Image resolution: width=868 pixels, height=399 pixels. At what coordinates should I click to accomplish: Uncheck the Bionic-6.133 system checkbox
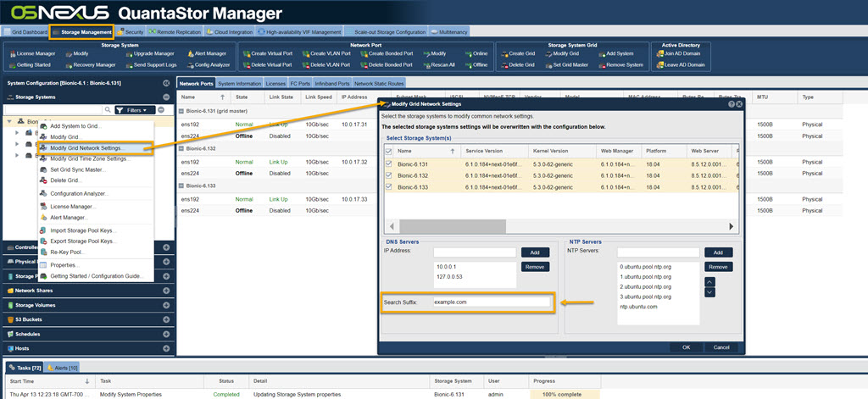pyautogui.click(x=388, y=187)
